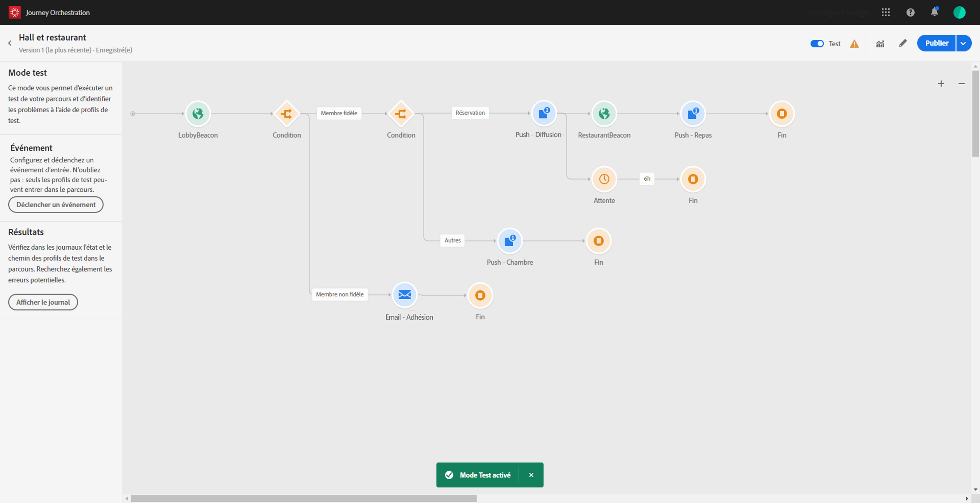This screenshot has height=503, width=980.
Task: Turn off the Test mode toggle
Action: [x=816, y=44]
